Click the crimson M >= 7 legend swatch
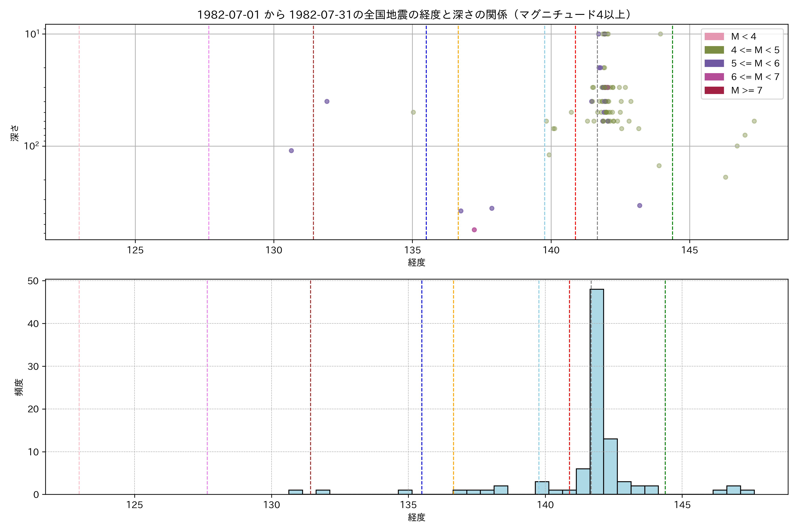This screenshot has width=798, height=532. coord(714,90)
